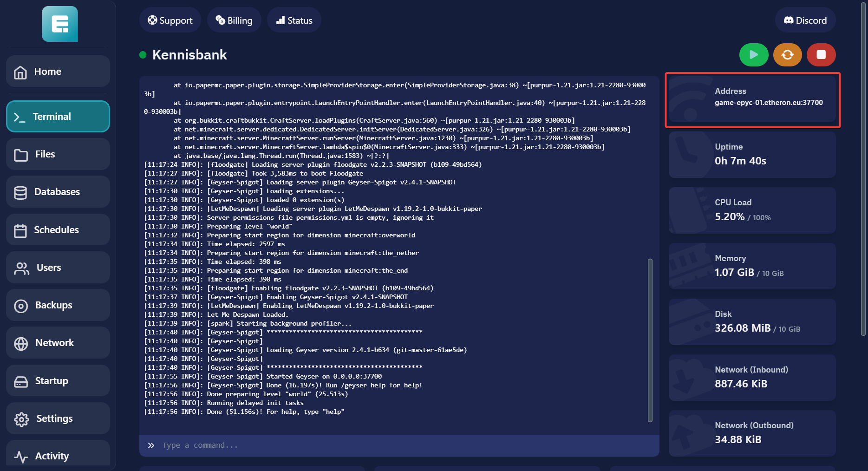
Task: Open the Discord link
Action: 805,20
